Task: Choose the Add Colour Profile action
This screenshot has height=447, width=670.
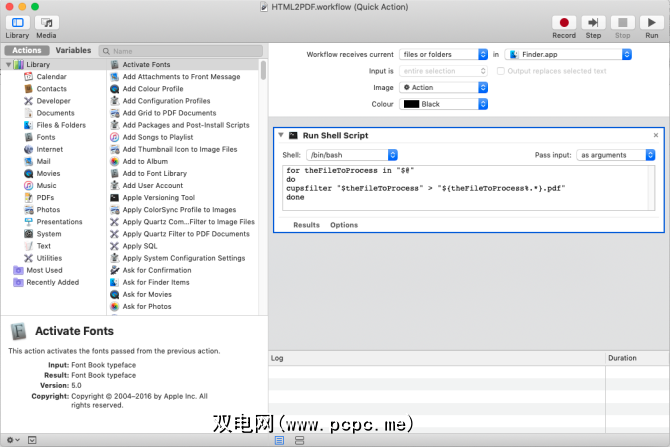Action: point(153,88)
